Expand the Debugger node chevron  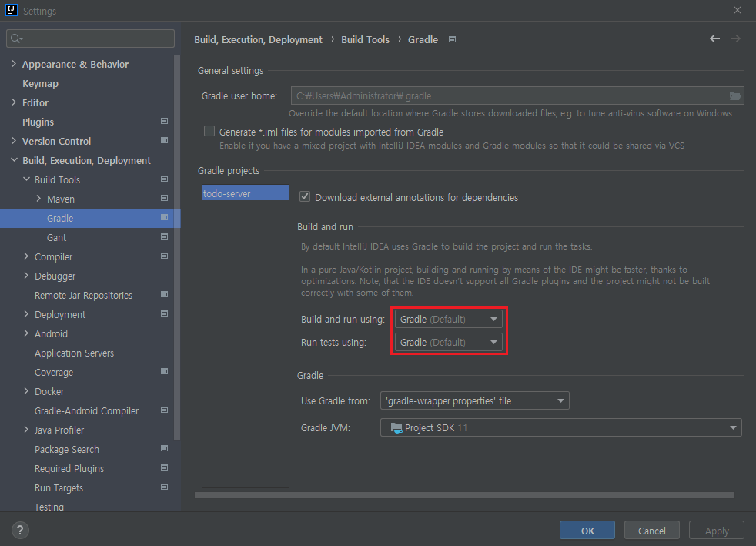26,276
